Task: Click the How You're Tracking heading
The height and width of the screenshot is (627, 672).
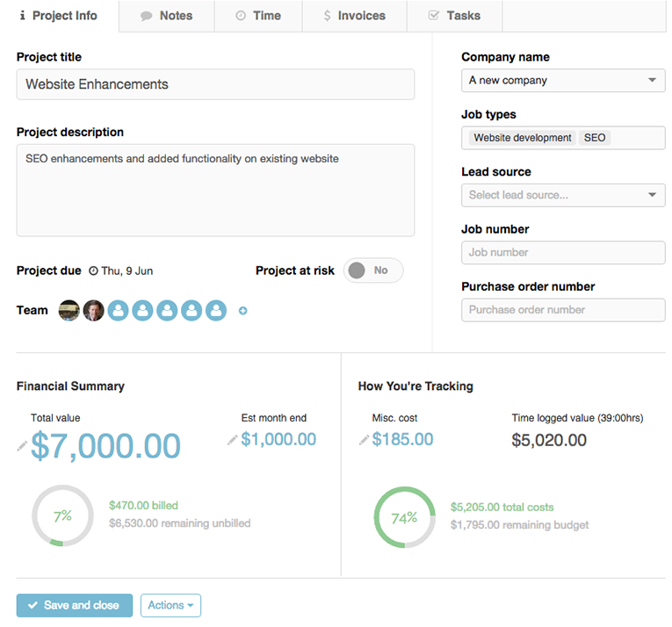Action: click(415, 386)
